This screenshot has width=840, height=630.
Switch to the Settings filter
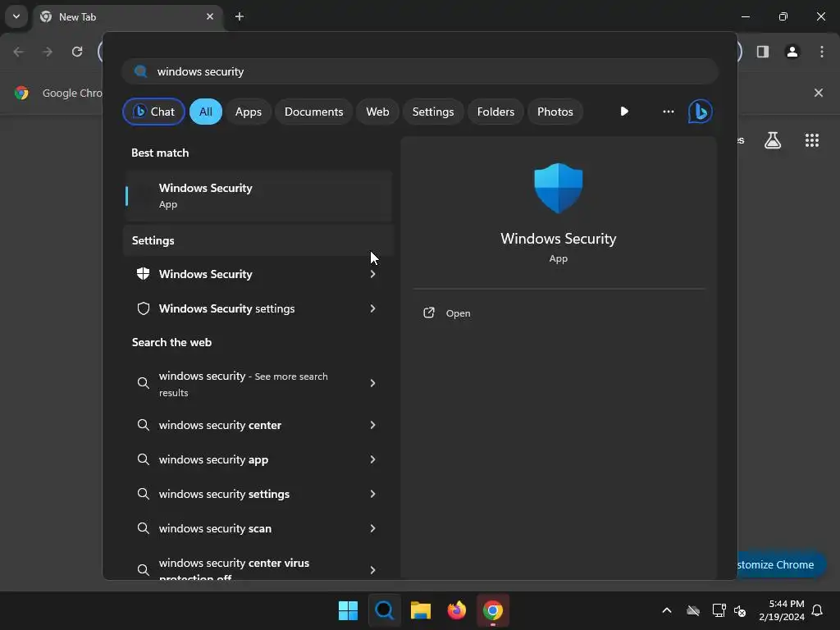point(433,112)
